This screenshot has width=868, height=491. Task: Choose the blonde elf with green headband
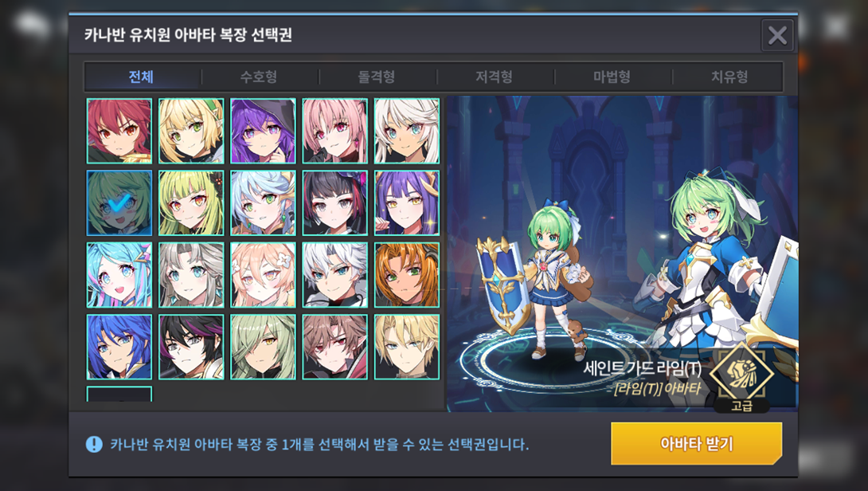[191, 131]
